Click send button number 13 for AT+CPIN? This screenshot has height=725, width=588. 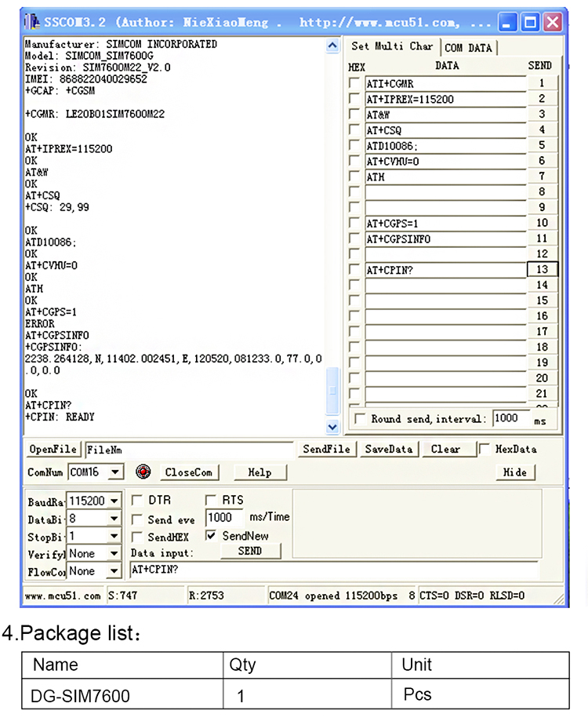543,270
